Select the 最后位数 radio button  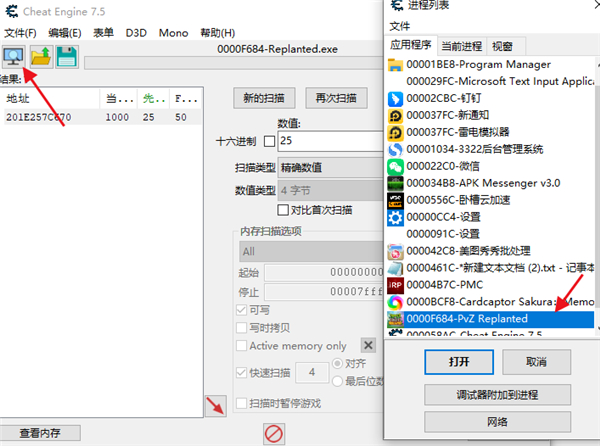click(337, 381)
